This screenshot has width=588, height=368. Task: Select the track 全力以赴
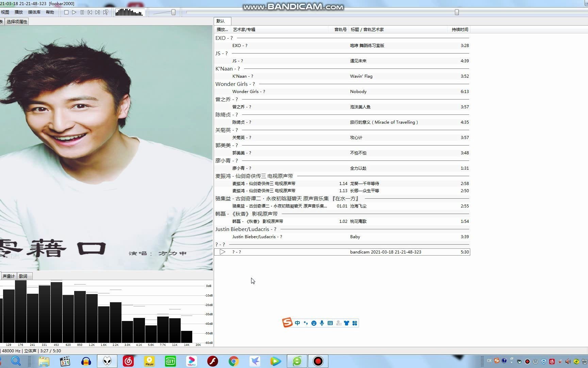(342, 168)
